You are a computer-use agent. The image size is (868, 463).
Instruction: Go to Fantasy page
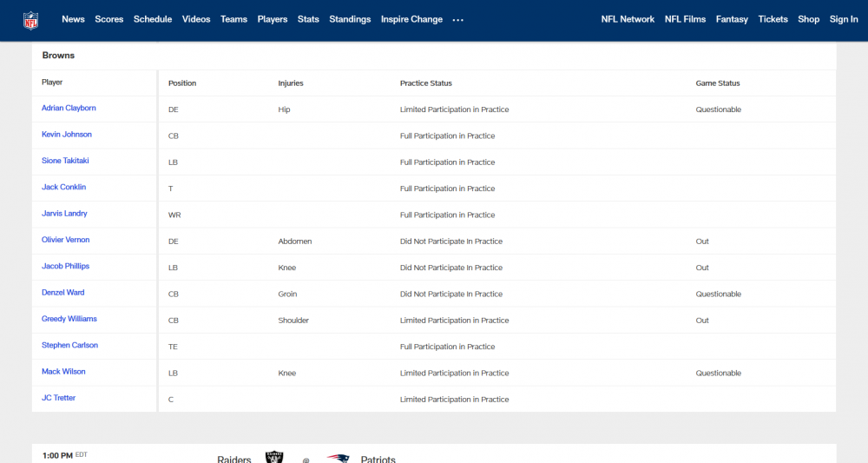[x=732, y=19]
